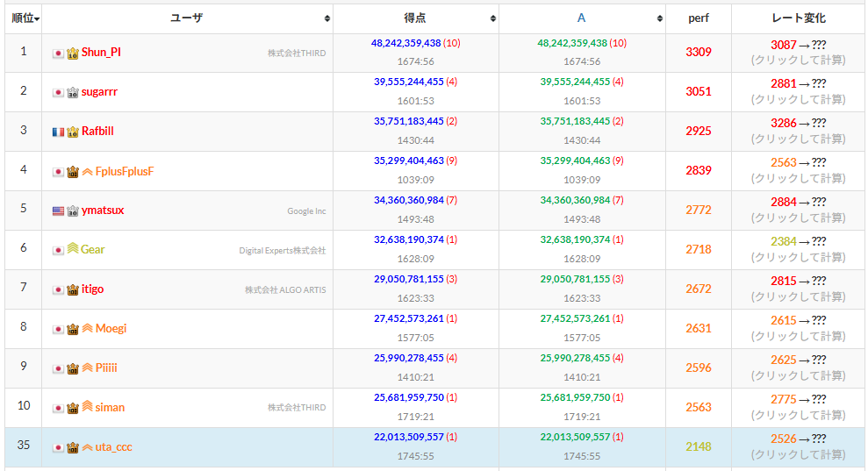Click the US flag icon beside ymatsux
Image resolution: width=868 pixels, height=471 pixels.
tap(58, 211)
